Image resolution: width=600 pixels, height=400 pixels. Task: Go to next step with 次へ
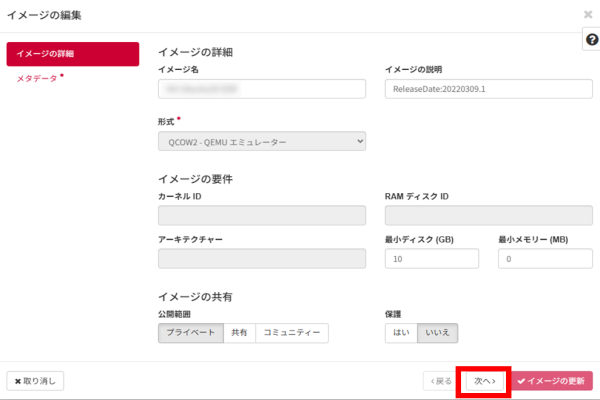[x=485, y=381]
